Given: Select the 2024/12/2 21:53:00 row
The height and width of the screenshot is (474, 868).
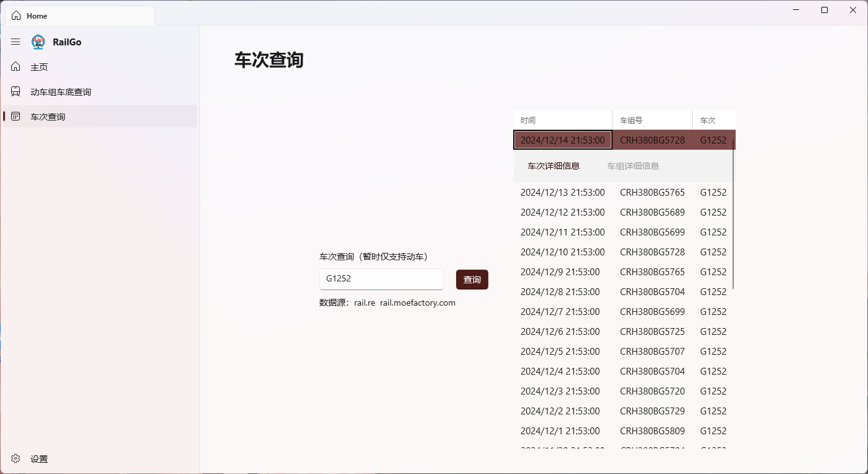Looking at the screenshot, I should pyautogui.click(x=624, y=411).
